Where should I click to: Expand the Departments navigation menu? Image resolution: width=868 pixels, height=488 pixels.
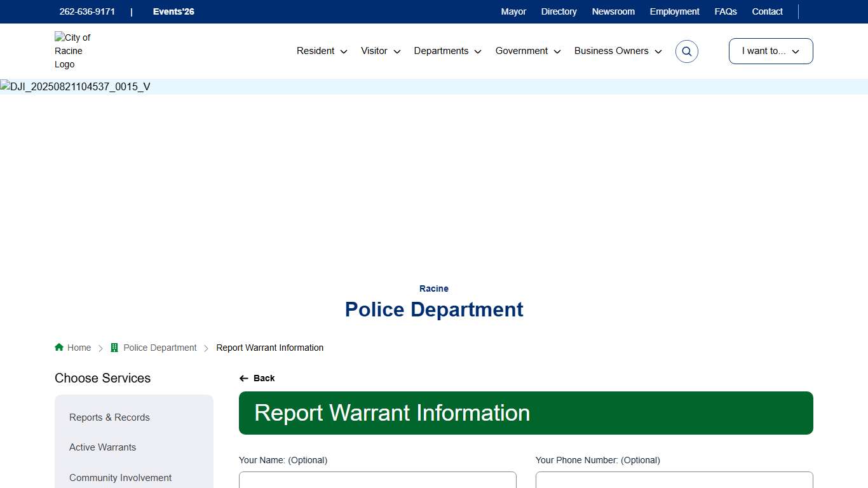click(x=447, y=51)
